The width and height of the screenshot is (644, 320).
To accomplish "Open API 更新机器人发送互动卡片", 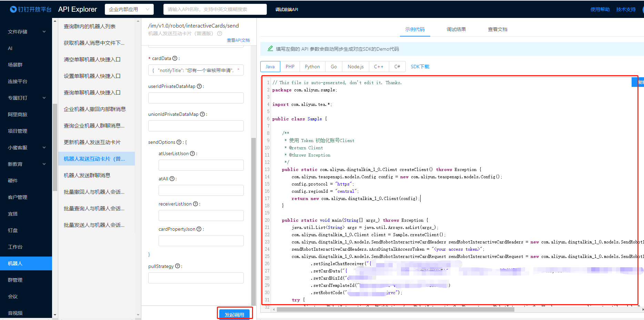I will point(97,142).
